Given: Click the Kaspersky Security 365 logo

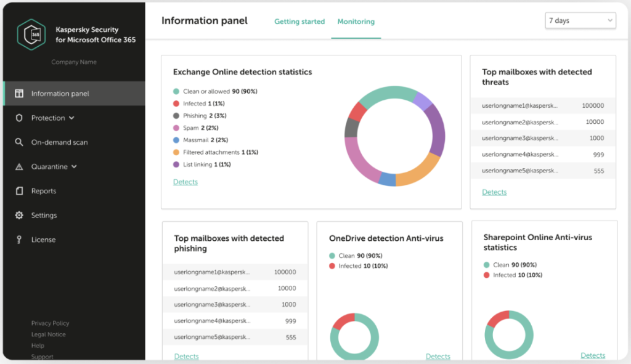Looking at the screenshot, I should tap(31, 34).
